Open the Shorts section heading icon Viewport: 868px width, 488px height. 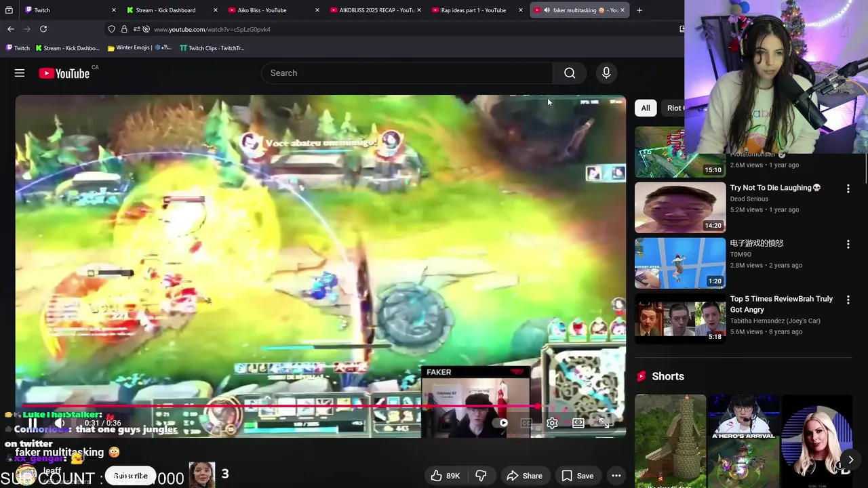coord(641,376)
